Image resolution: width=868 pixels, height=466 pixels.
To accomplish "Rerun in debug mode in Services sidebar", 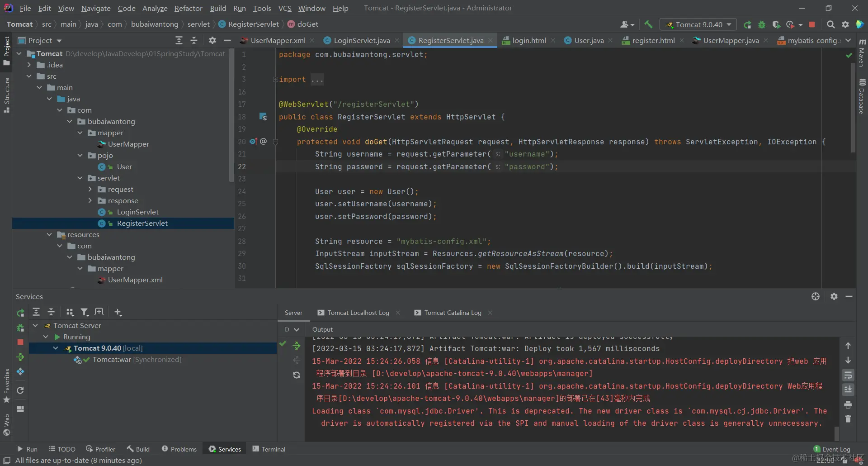I will (x=20, y=328).
